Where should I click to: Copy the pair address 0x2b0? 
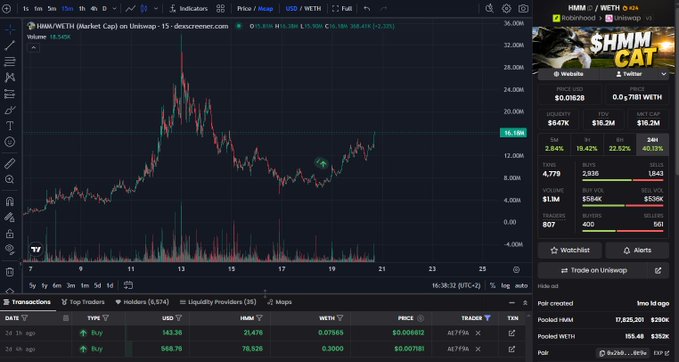click(x=623, y=353)
